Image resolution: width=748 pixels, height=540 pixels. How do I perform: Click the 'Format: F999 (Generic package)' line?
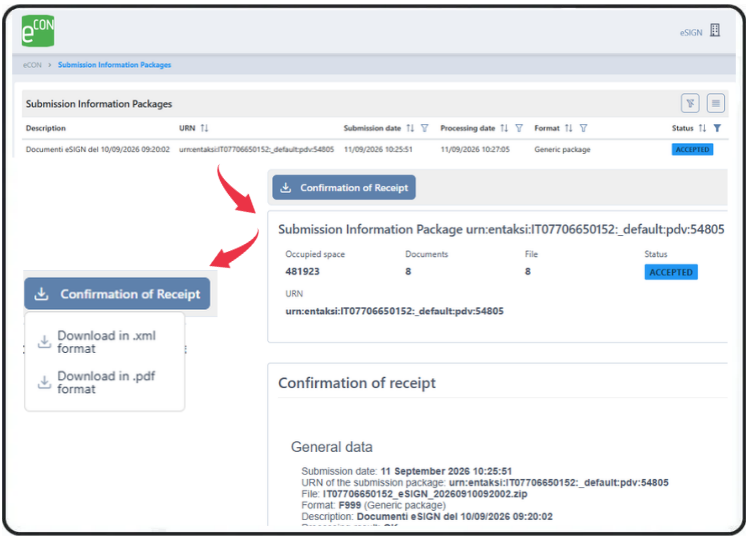374,505
